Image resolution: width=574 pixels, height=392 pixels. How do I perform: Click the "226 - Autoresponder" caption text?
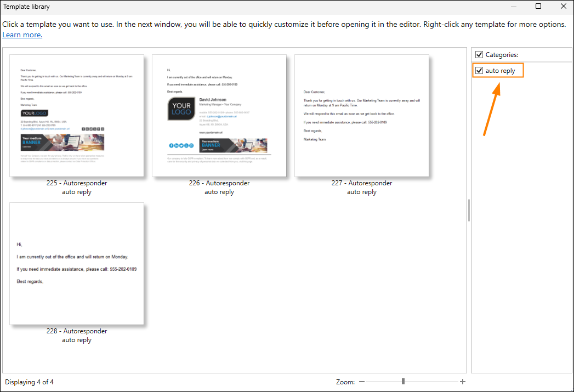click(219, 183)
